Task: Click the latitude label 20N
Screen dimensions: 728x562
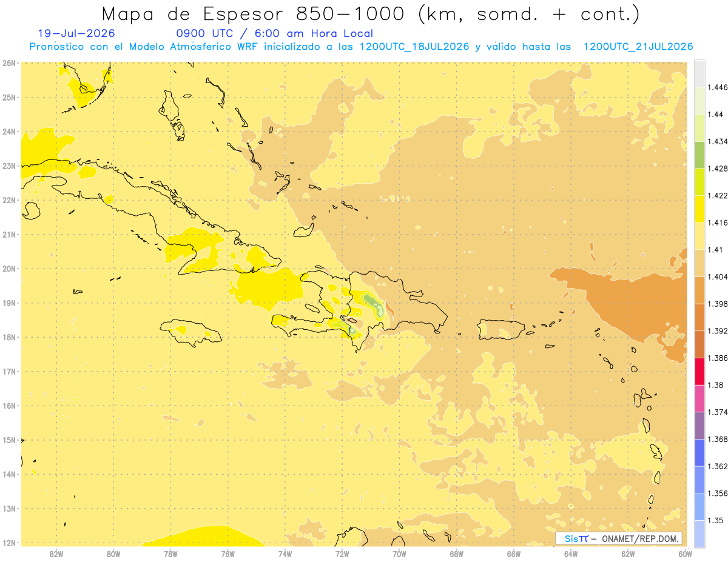Action: coord(8,268)
